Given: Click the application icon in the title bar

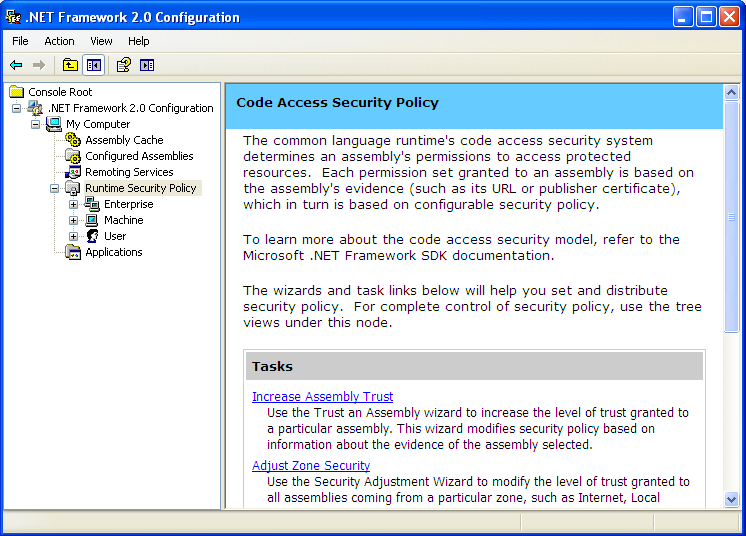Looking at the screenshot, I should point(13,17).
